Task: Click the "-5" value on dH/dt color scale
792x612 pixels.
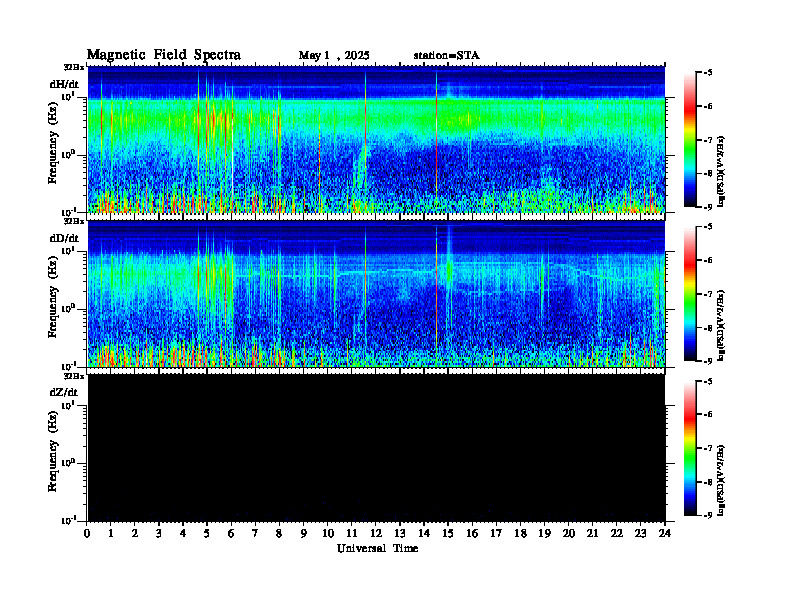Action: click(708, 73)
